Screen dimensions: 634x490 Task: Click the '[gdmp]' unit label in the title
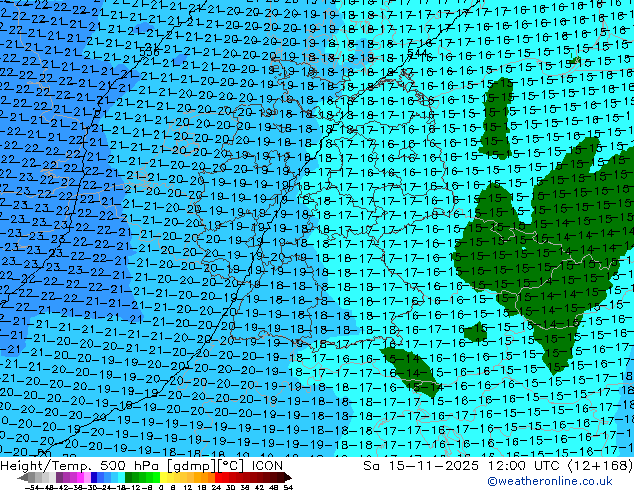coord(191,466)
